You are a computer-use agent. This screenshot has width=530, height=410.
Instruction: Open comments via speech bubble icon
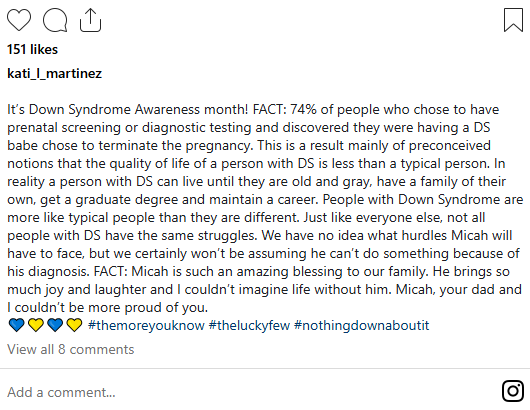tap(55, 20)
